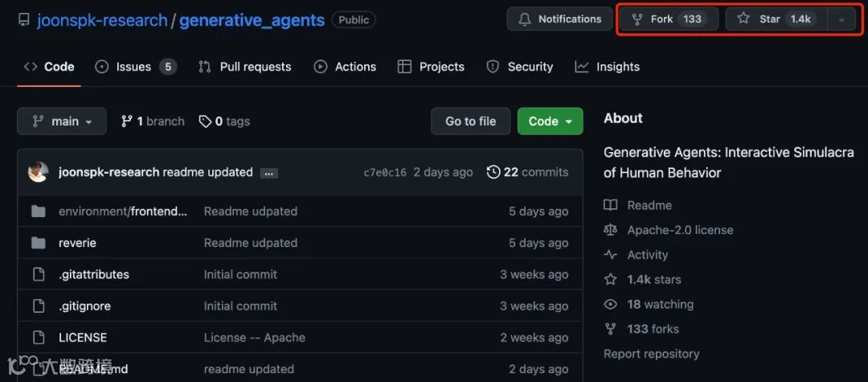868x382 pixels.
Task: Open the Security tab
Action: pyautogui.click(x=519, y=67)
